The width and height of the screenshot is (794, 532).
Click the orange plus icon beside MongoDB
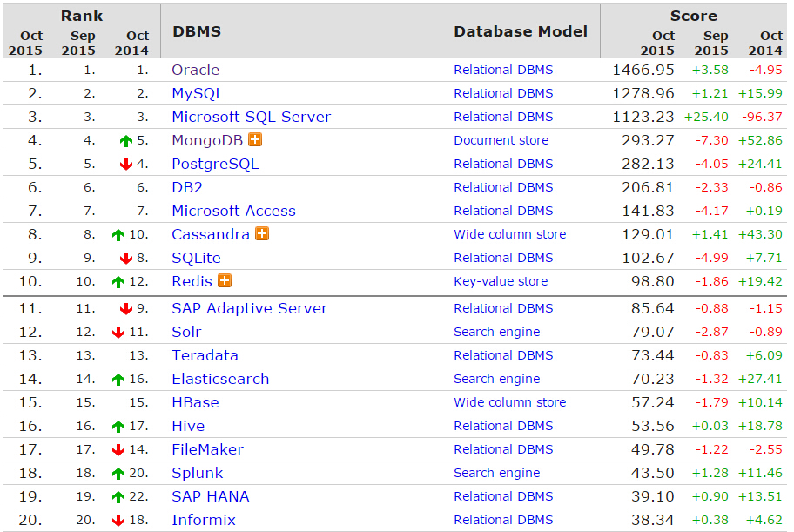point(255,139)
